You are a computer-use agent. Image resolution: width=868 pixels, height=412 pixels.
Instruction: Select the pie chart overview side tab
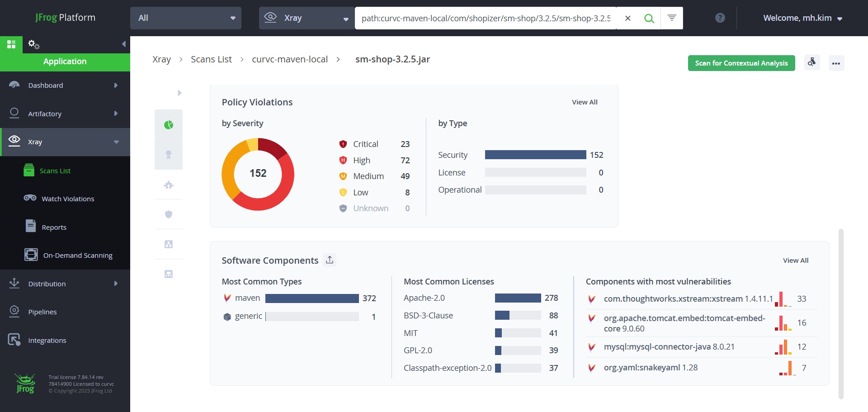tap(169, 124)
